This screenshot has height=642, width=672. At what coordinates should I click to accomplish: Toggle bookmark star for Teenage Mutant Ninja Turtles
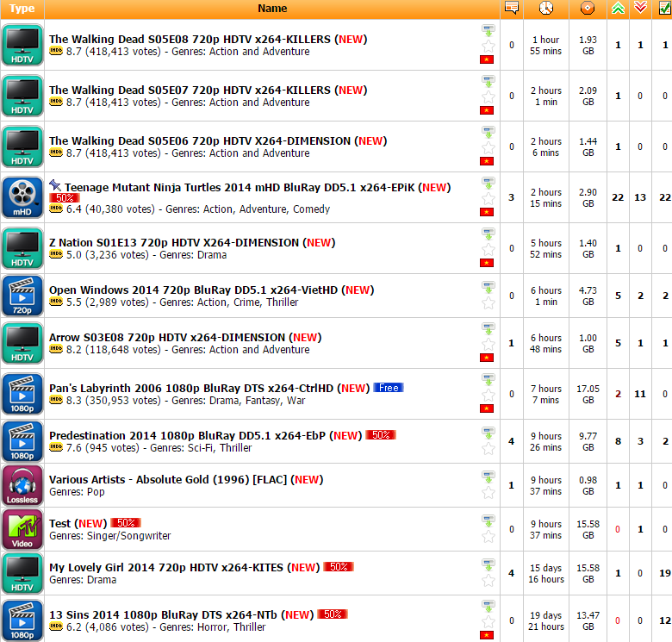point(488,198)
